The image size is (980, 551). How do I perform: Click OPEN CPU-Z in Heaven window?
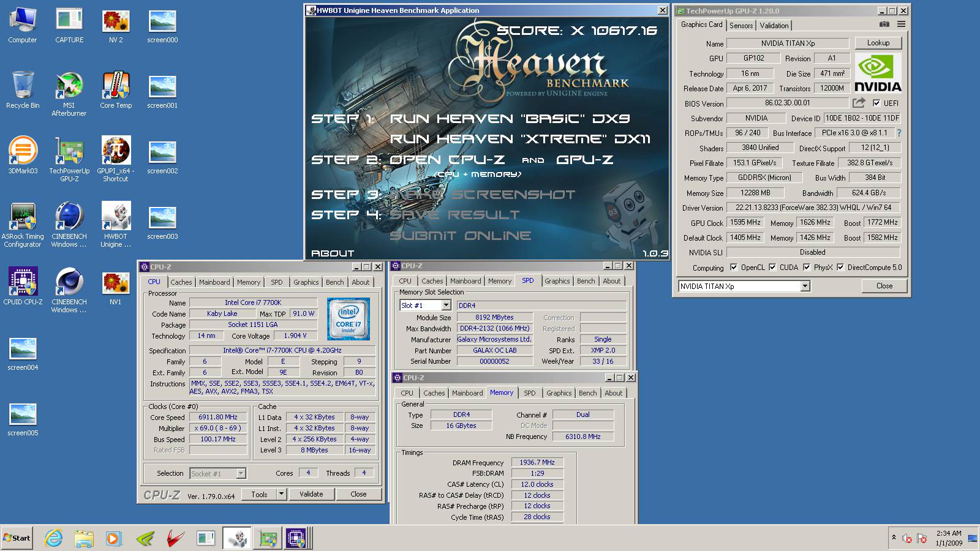[447, 160]
